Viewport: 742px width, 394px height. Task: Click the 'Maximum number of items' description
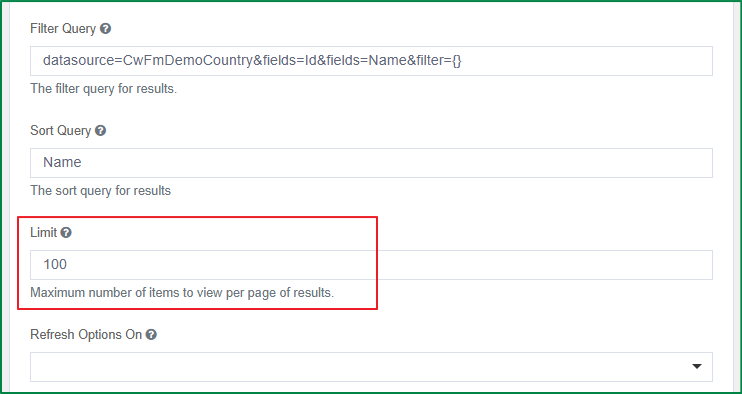pos(182,293)
